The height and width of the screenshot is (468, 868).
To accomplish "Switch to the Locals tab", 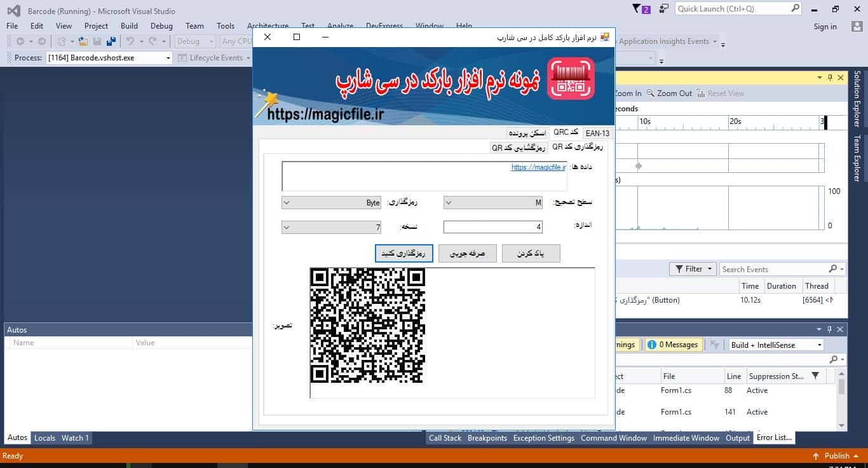I will pos(44,438).
